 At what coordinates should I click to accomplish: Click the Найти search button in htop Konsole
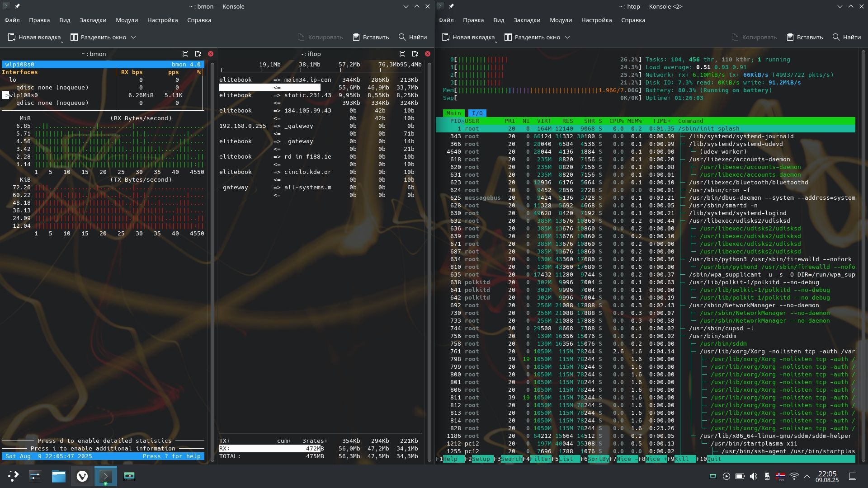click(846, 37)
